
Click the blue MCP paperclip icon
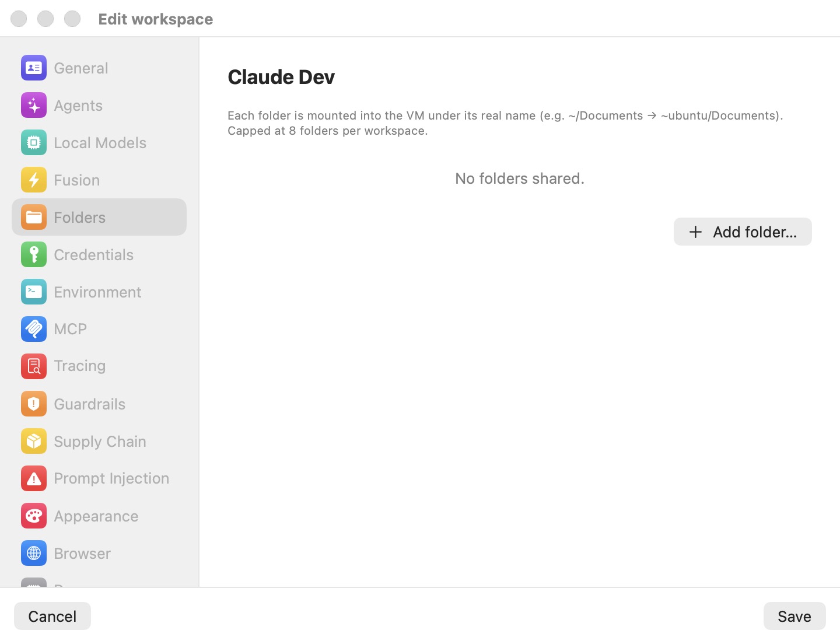click(34, 329)
